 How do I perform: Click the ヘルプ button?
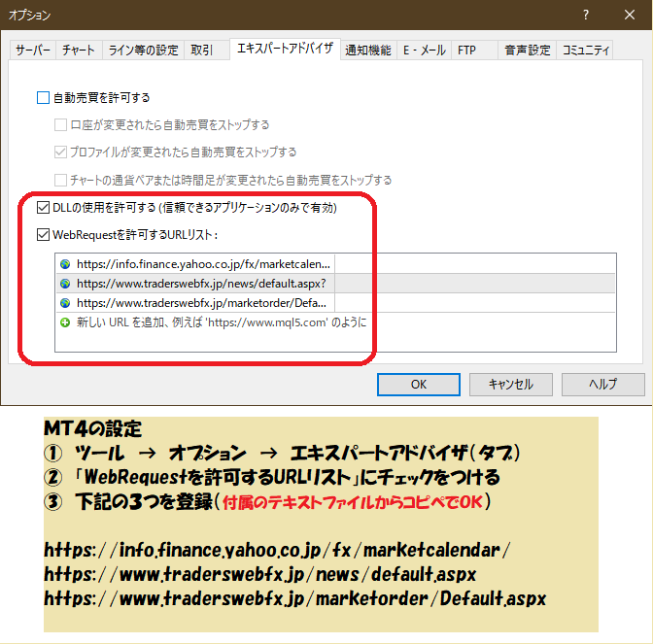click(x=603, y=385)
